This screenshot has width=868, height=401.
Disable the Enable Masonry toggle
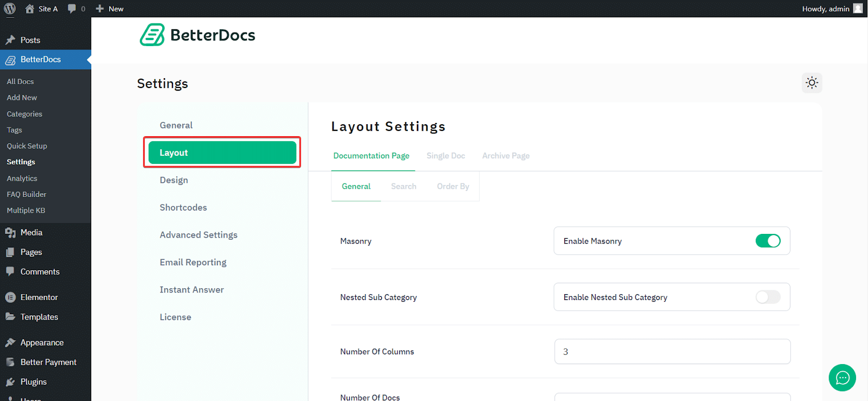[x=768, y=241]
